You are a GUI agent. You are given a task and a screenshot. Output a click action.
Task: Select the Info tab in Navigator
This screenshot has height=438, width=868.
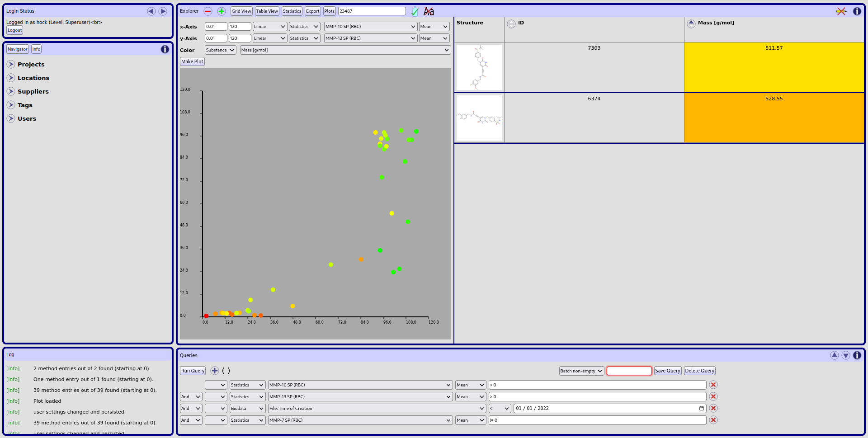point(37,49)
